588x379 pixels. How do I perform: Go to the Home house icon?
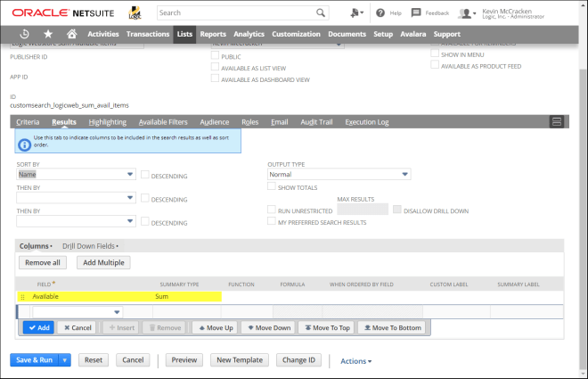pos(72,34)
